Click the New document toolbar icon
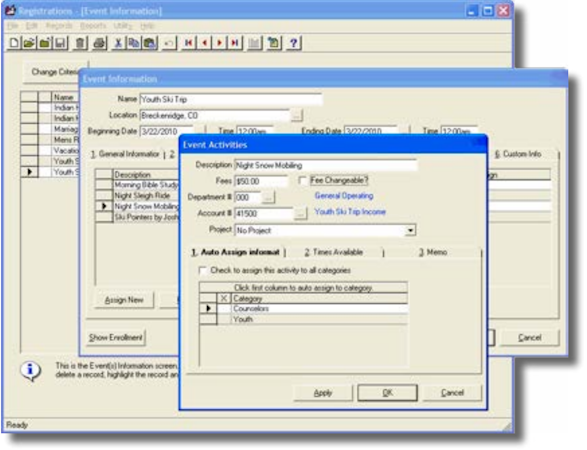This screenshot has width=587, height=450. coord(14,43)
